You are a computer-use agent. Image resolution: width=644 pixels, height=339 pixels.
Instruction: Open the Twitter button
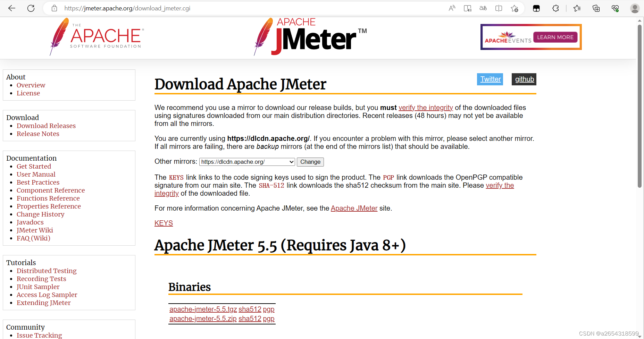point(490,79)
